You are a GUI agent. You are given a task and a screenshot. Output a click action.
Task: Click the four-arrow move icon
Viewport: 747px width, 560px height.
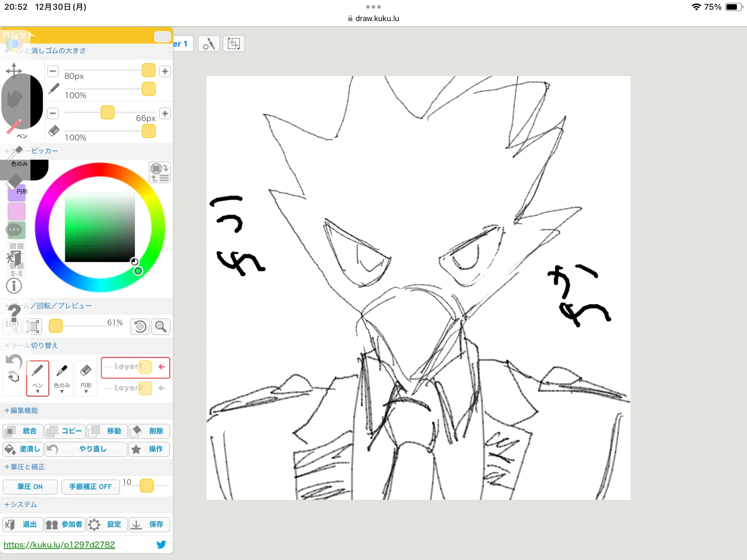coord(14,70)
